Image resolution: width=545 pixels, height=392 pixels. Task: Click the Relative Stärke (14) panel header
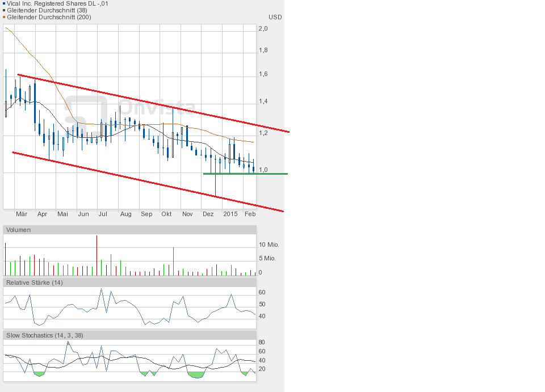34,283
